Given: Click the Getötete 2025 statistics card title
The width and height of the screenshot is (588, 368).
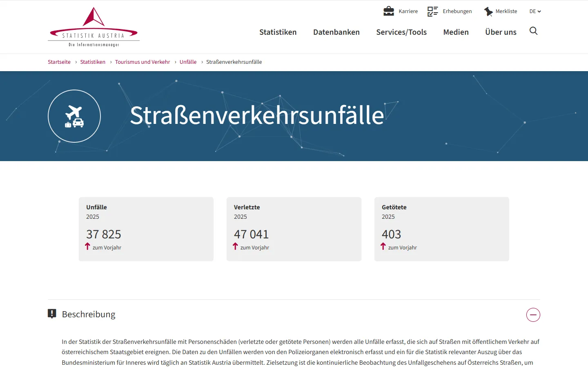Looking at the screenshot, I should pyautogui.click(x=394, y=207).
